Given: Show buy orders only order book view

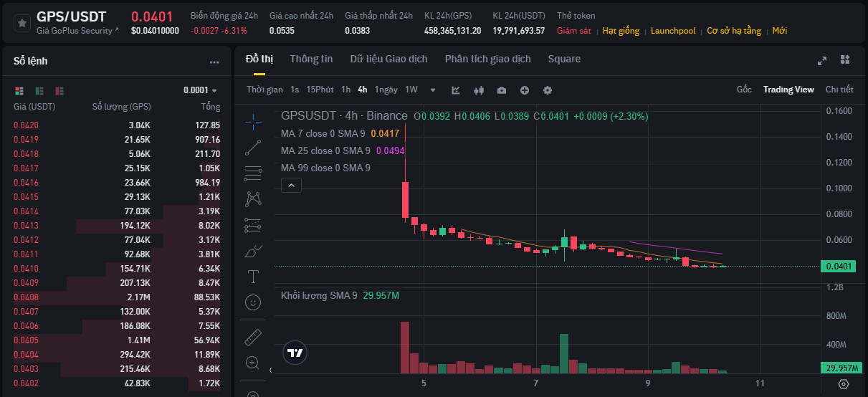Looking at the screenshot, I should pos(39,90).
